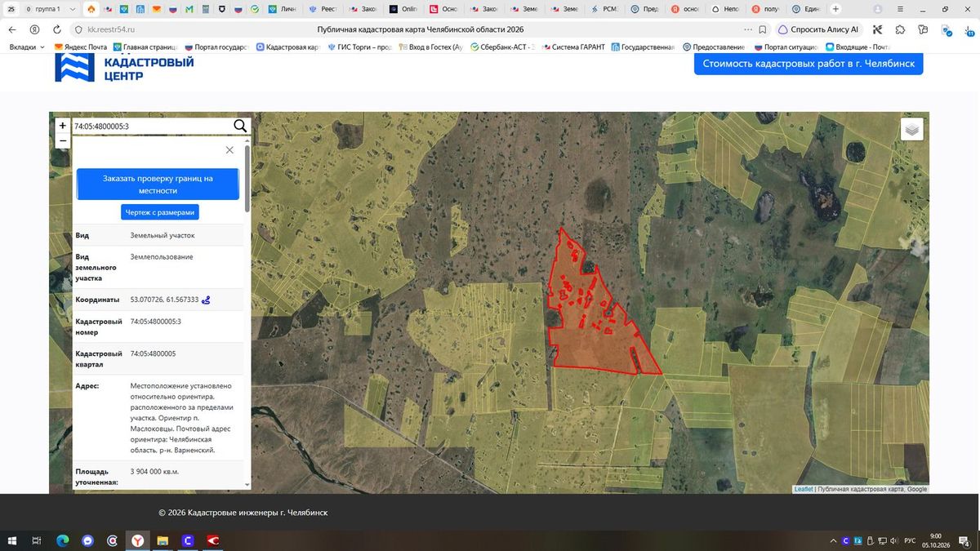Open File Explorer from the taskbar

pyautogui.click(x=163, y=540)
